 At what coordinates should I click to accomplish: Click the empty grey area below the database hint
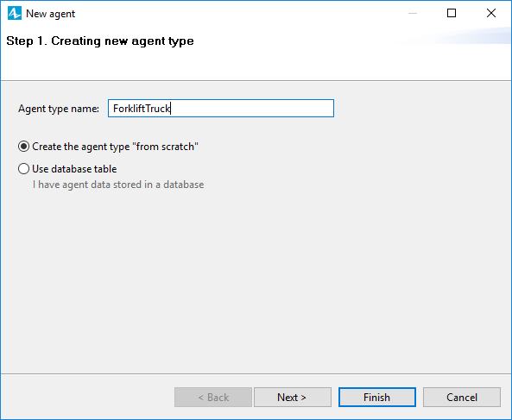256,280
